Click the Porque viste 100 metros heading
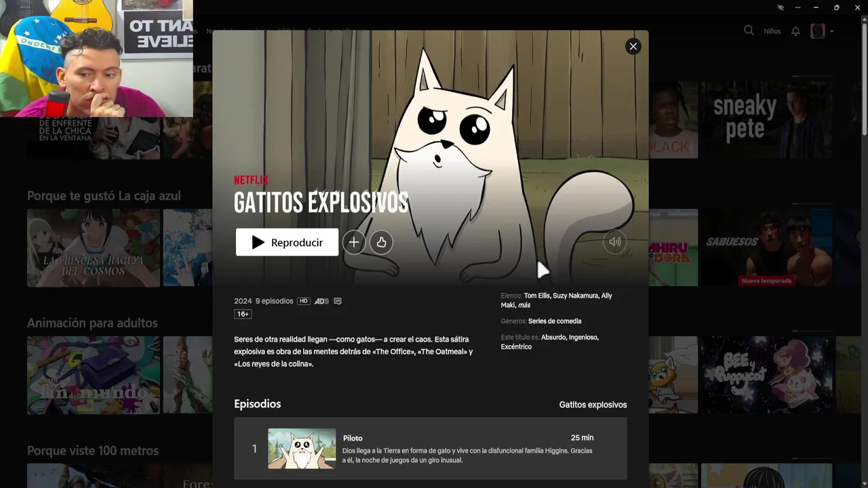 coord(93,451)
